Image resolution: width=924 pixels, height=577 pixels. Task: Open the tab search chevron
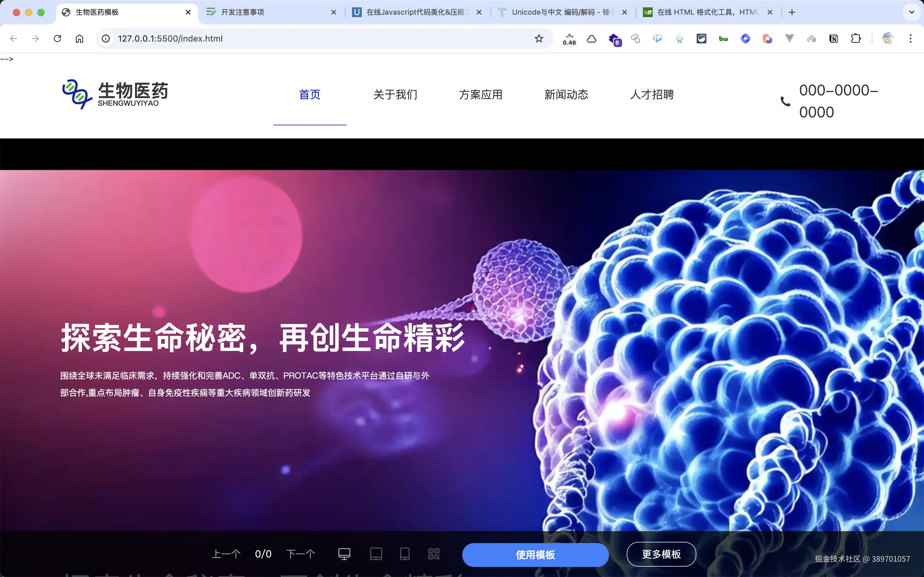click(912, 12)
